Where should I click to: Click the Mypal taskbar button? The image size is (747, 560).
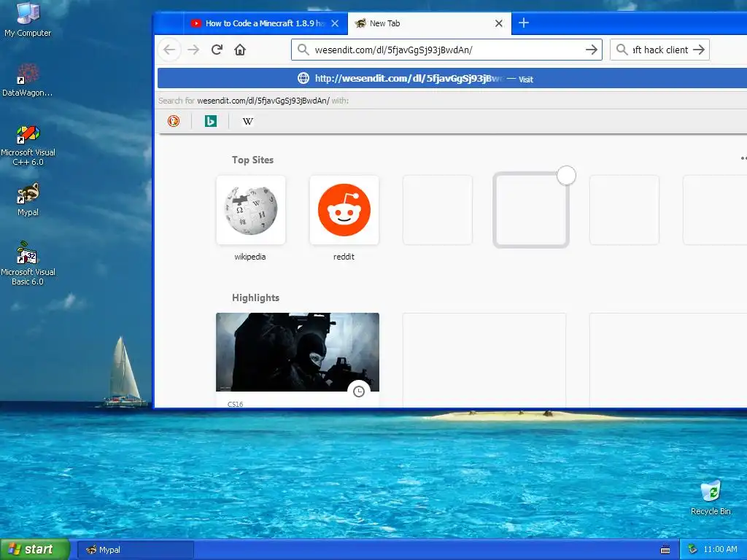[136, 550]
